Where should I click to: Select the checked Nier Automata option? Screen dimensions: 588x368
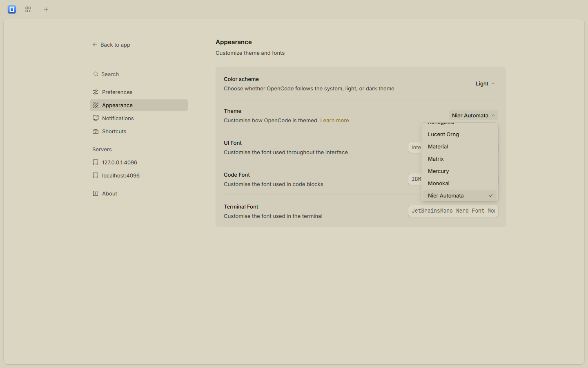[x=460, y=195]
